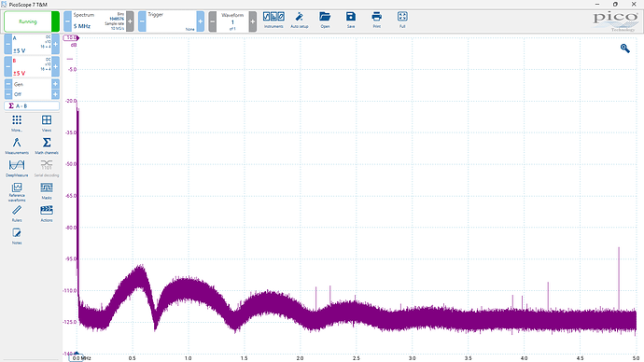Open the More apps menu
The width and height of the screenshot is (644, 362).
[17, 123]
